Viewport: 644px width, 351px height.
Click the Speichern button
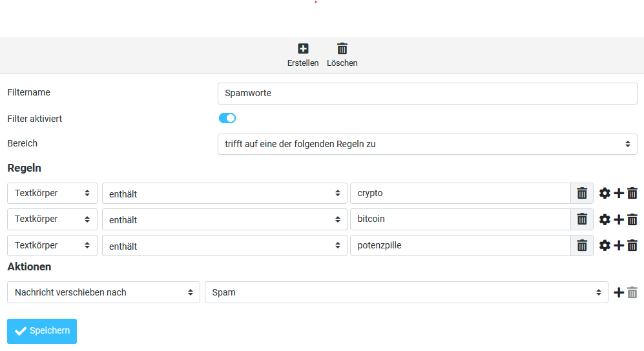tap(42, 331)
